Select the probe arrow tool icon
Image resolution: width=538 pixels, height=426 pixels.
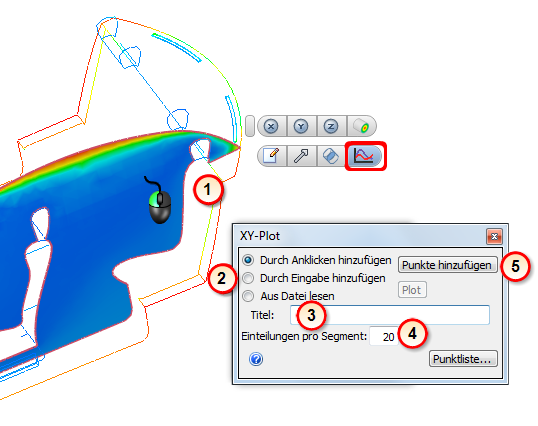pos(301,156)
